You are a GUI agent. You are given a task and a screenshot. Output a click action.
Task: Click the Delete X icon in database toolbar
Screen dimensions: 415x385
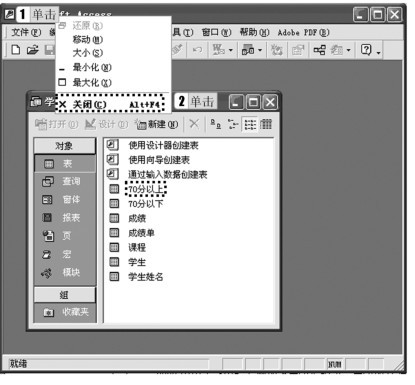pos(194,124)
